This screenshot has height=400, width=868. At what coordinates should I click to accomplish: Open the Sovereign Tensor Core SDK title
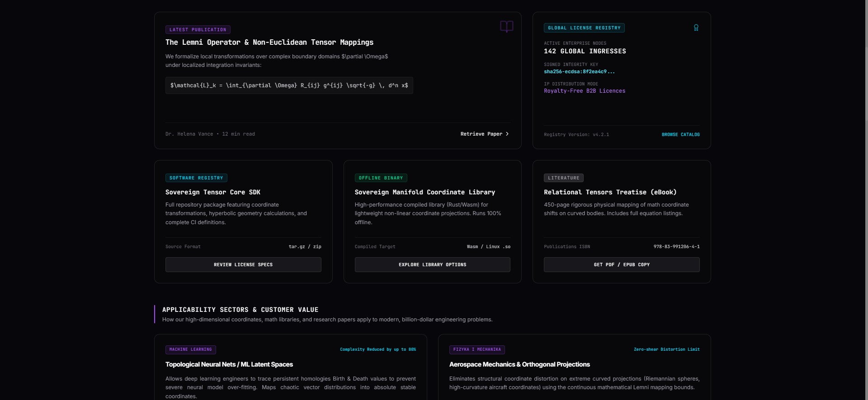coord(213,192)
